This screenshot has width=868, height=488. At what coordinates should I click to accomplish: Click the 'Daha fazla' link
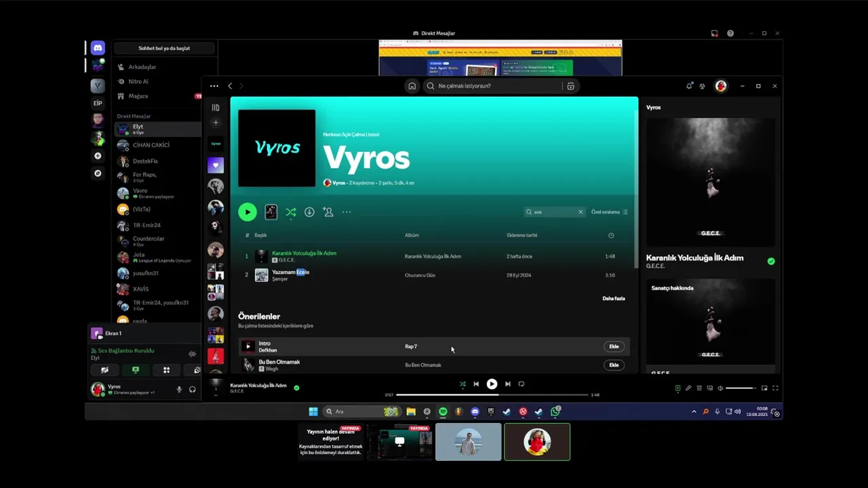coord(614,298)
